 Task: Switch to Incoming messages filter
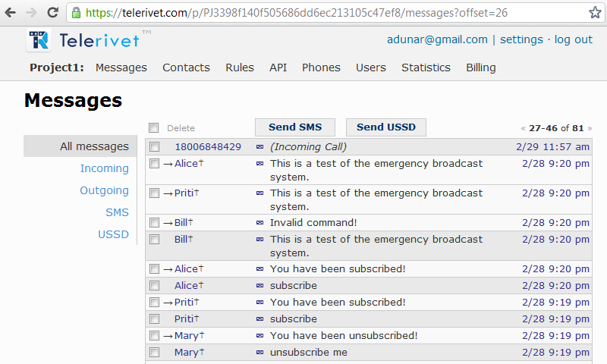point(104,168)
